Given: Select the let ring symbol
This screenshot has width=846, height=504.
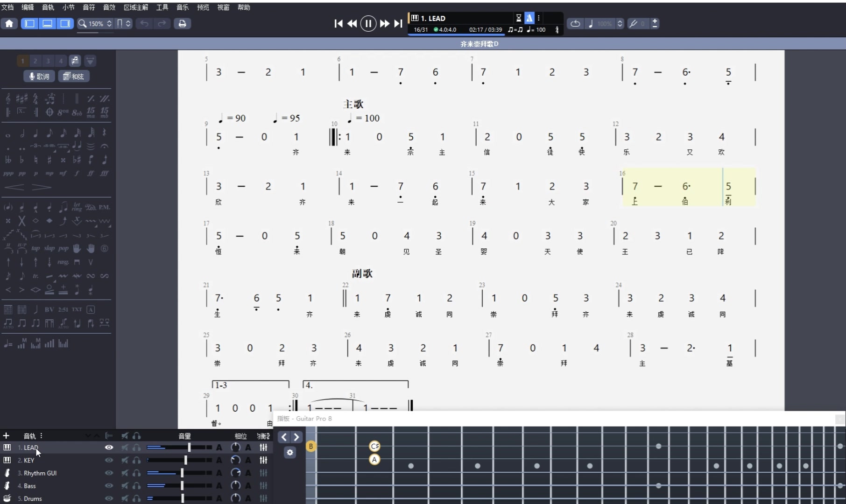Looking at the screenshot, I should (x=77, y=207).
